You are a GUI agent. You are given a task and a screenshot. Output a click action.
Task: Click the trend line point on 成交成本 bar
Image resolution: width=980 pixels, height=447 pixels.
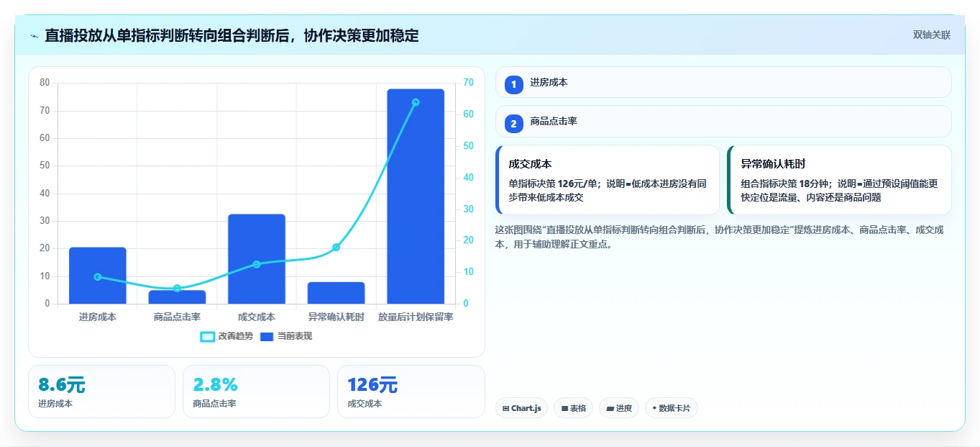(257, 264)
